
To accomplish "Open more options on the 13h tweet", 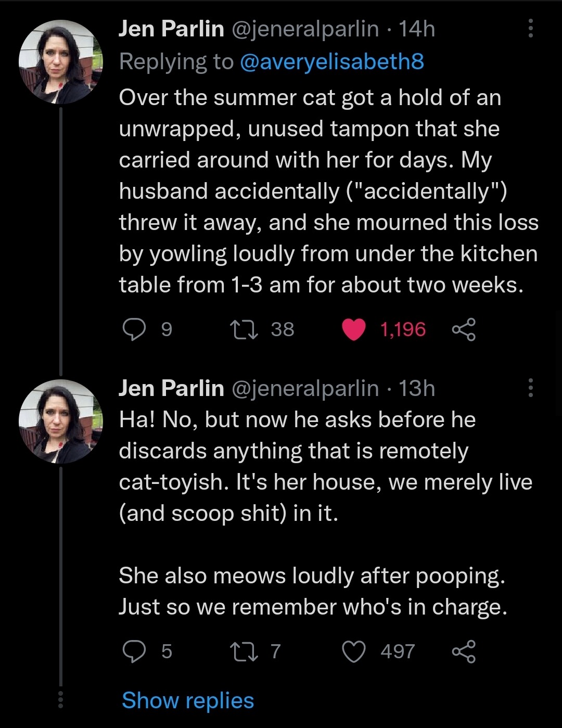I will click(x=530, y=388).
